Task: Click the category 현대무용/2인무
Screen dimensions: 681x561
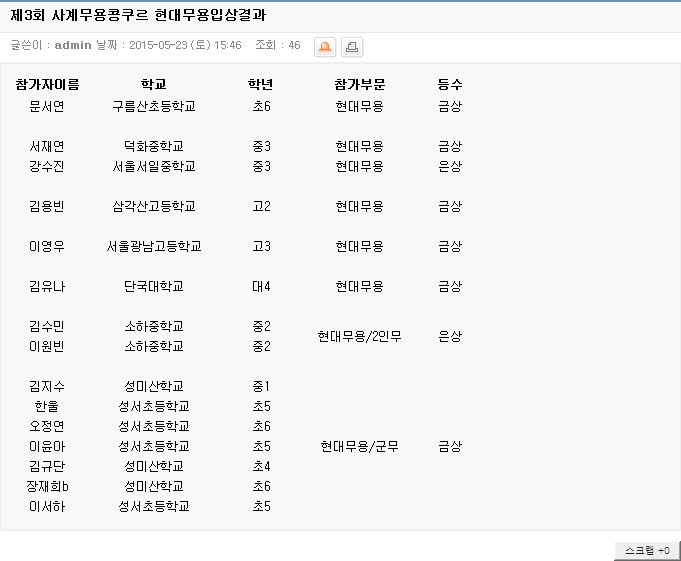Action: [x=360, y=337]
